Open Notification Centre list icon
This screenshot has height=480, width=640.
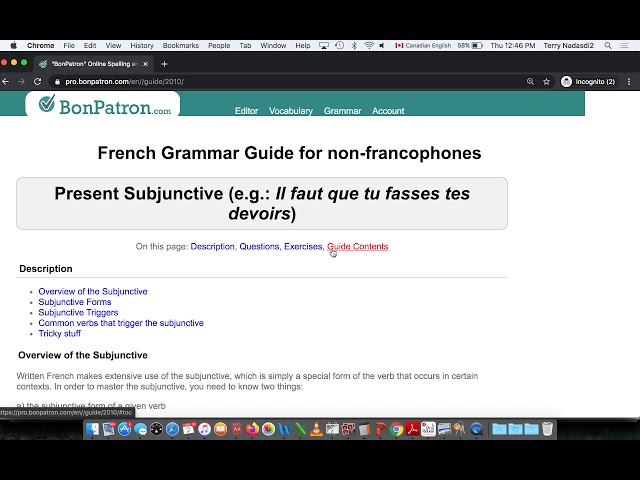click(x=624, y=45)
